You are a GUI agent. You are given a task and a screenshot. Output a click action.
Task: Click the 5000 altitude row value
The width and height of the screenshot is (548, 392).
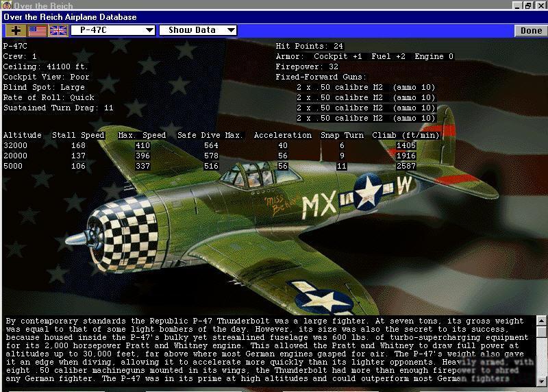click(12, 166)
